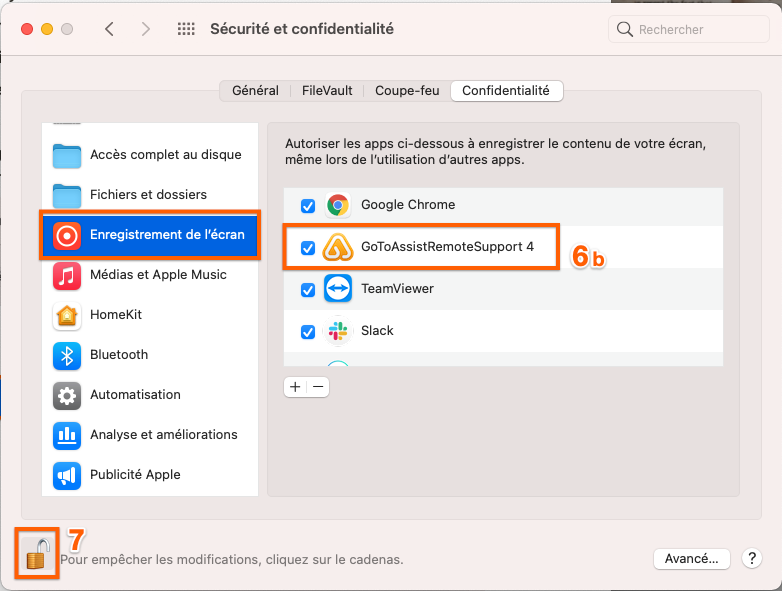The width and height of the screenshot is (782, 591).
Task: Click the Bluetooth icon in sidebar
Action: pos(67,356)
